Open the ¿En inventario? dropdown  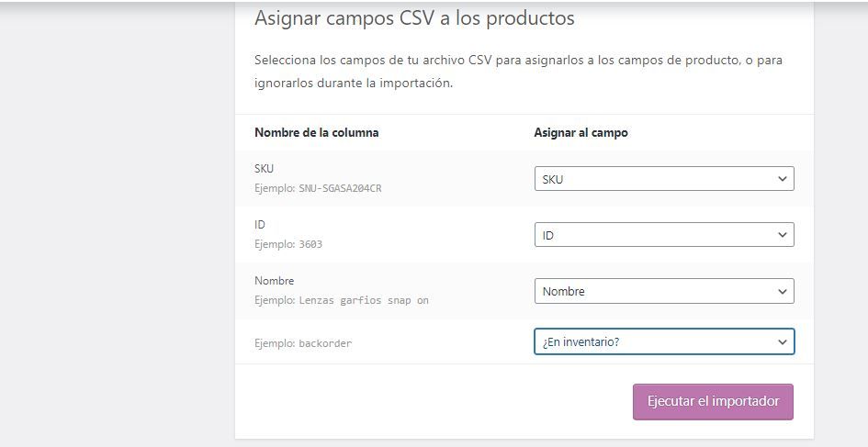tap(664, 341)
